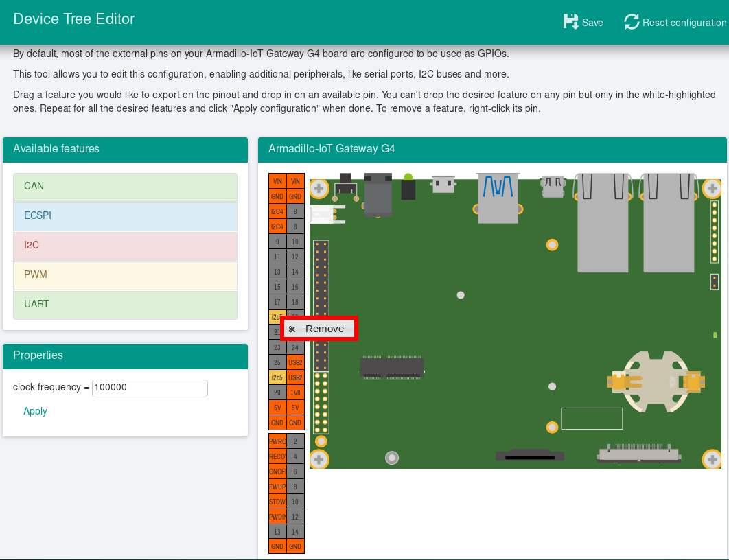Screen dimensions: 729x560
Task: Select the I2C feature in Available features
Action: 125,246
